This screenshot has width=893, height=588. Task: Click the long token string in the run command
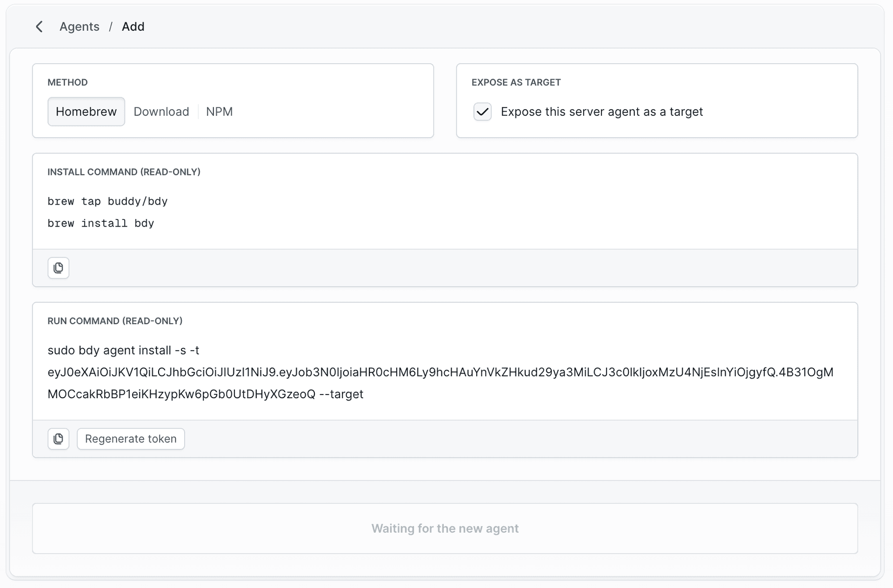pos(440,372)
